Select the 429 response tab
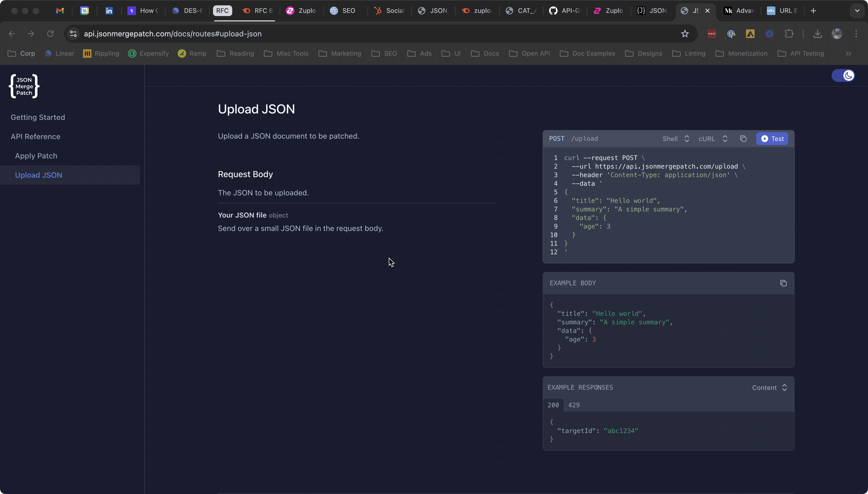The image size is (868, 494). [574, 405]
